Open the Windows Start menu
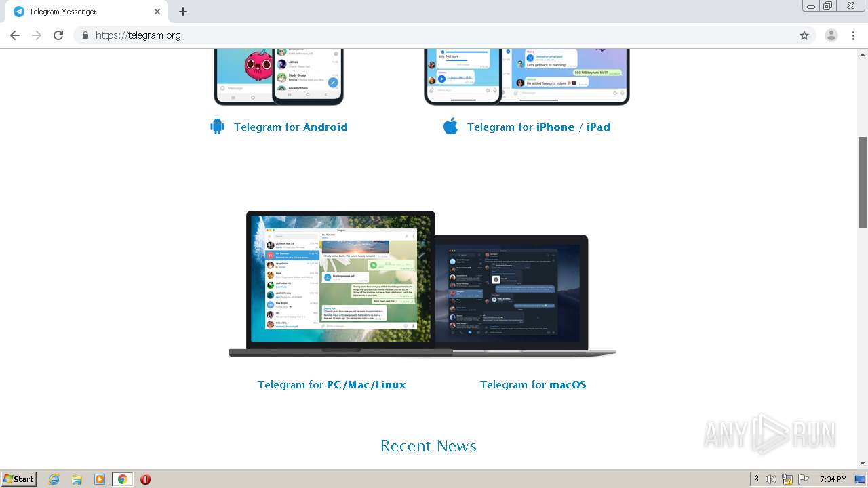The width and height of the screenshot is (868, 488). click(x=19, y=479)
